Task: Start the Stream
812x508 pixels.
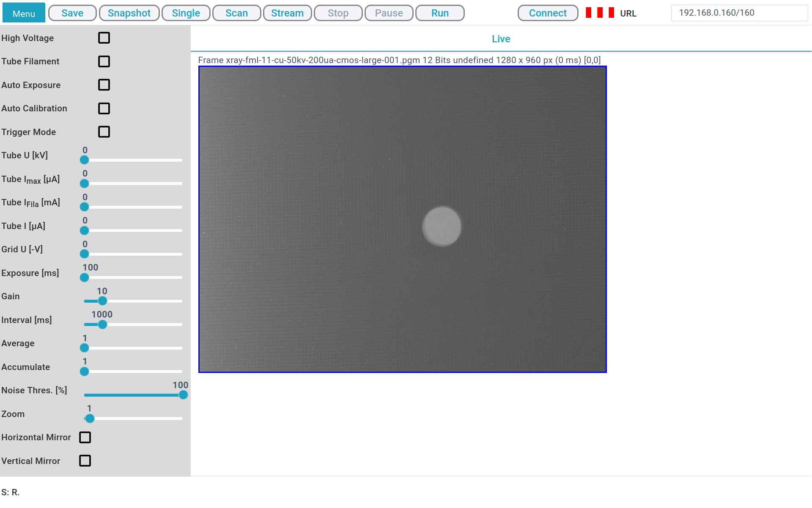Action: [287, 13]
